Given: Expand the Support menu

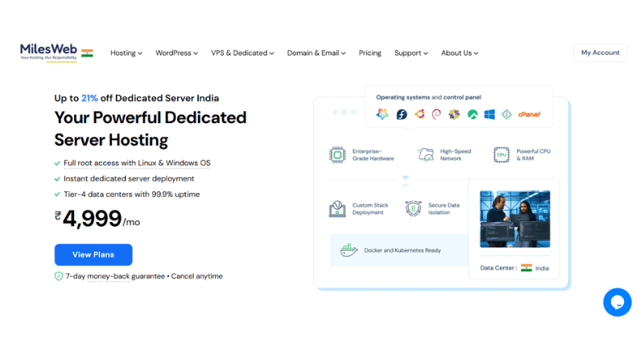Looking at the screenshot, I should pos(411,53).
